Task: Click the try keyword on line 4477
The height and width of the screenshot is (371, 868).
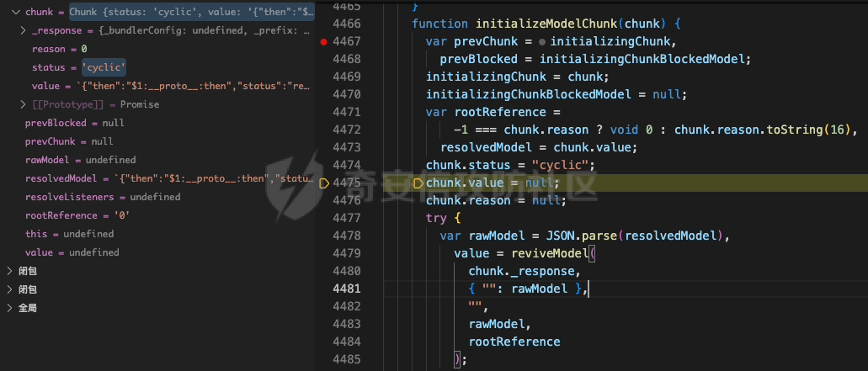Action: pyautogui.click(x=437, y=219)
